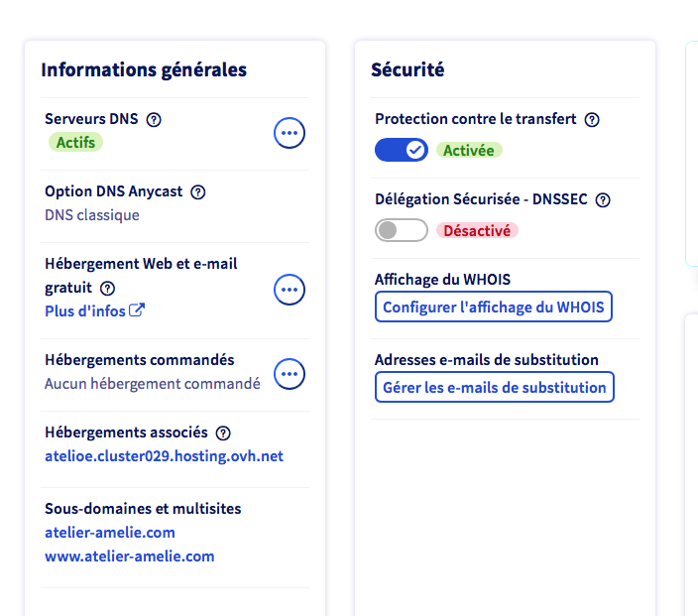Open the Plus d'infos link
This screenshot has width=698, height=616.
click(85, 310)
